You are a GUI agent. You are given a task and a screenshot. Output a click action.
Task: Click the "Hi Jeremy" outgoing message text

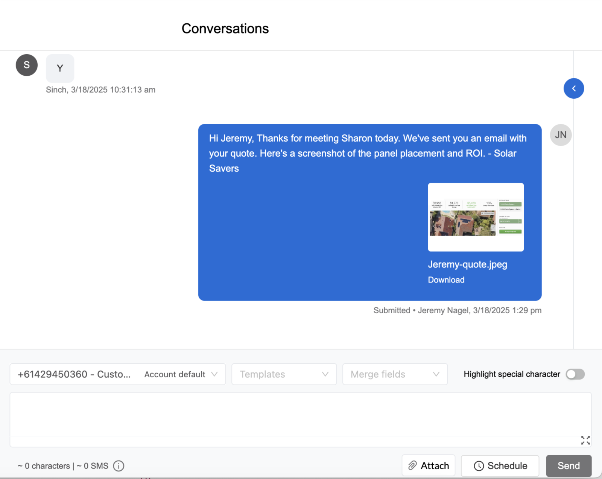pos(368,152)
